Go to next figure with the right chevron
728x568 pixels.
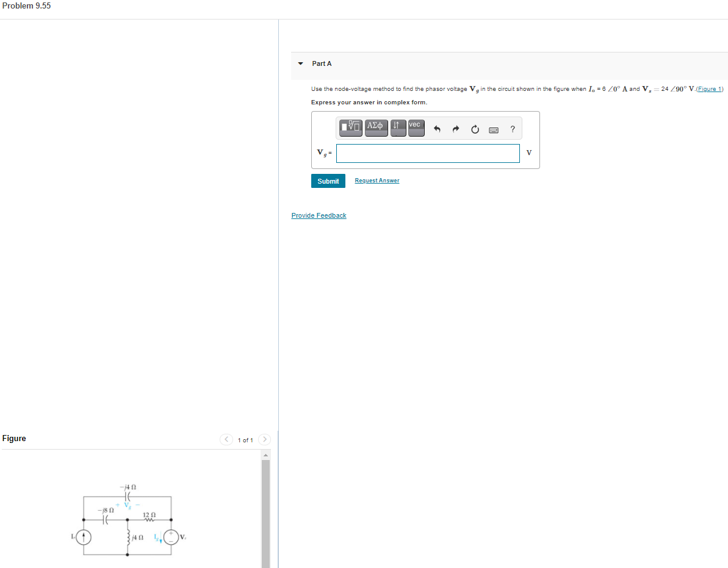(264, 439)
